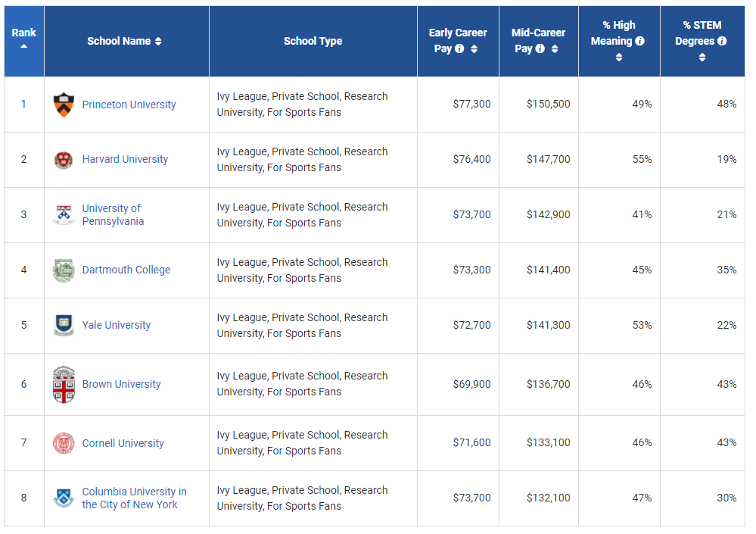756x534 pixels.
Task: Sort by School Name using arrows
Action: pyautogui.click(x=158, y=42)
